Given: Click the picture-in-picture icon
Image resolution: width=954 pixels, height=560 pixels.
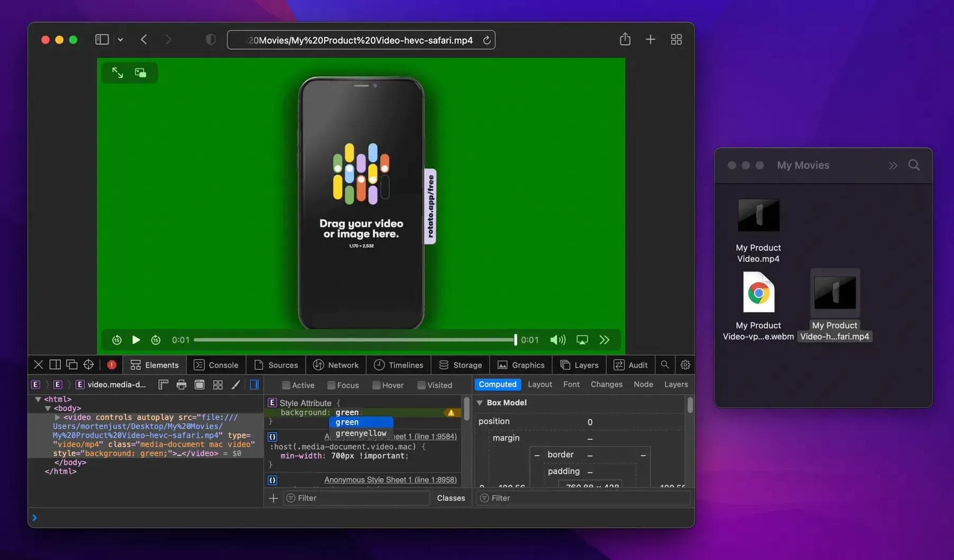Looking at the screenshot, I should coord(140,73).
